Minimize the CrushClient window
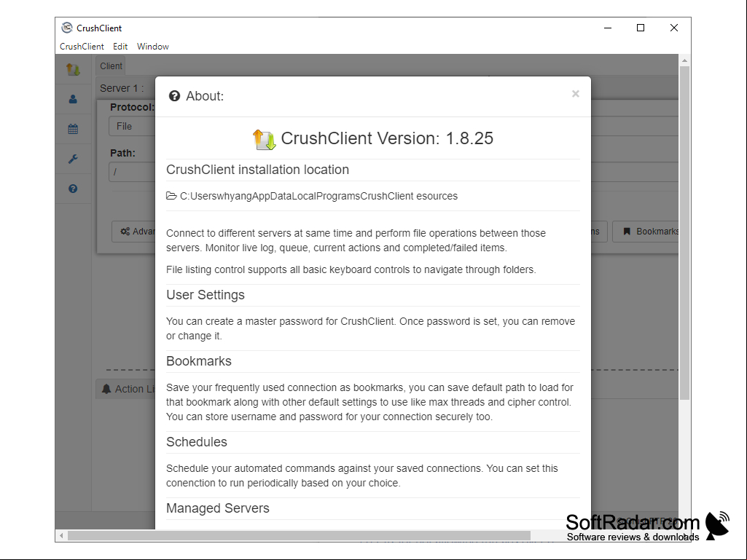Screen dimensions: 747x560 607,28
